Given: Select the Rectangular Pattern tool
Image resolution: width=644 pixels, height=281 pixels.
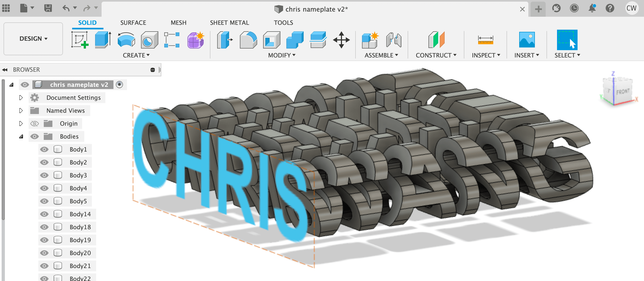Looking at the screenshot, I should [x=172, y=40].
